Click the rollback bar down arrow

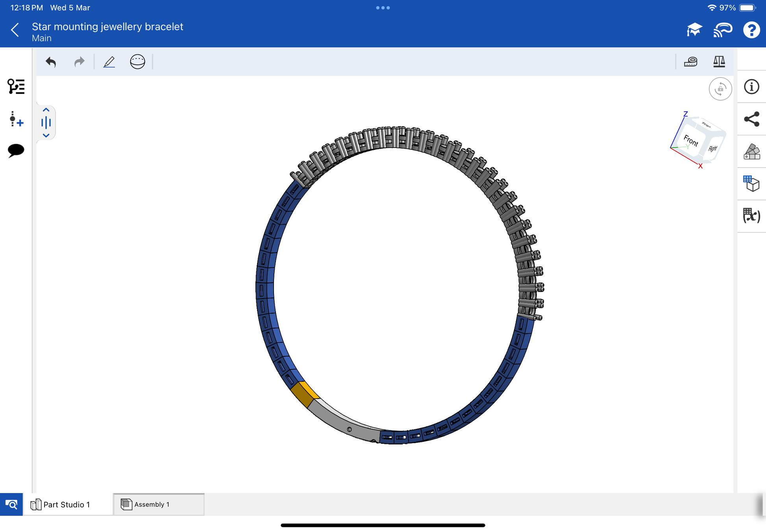point(46,135)
